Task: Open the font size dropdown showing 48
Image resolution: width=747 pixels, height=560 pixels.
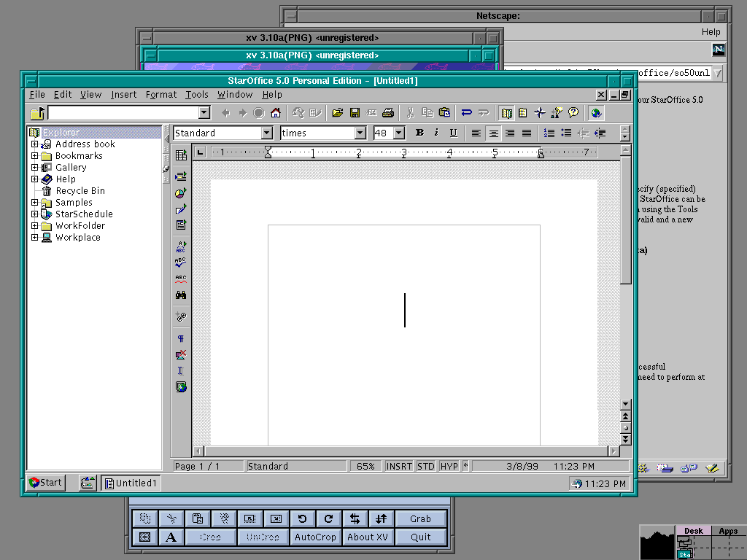Action: (398, 133)
